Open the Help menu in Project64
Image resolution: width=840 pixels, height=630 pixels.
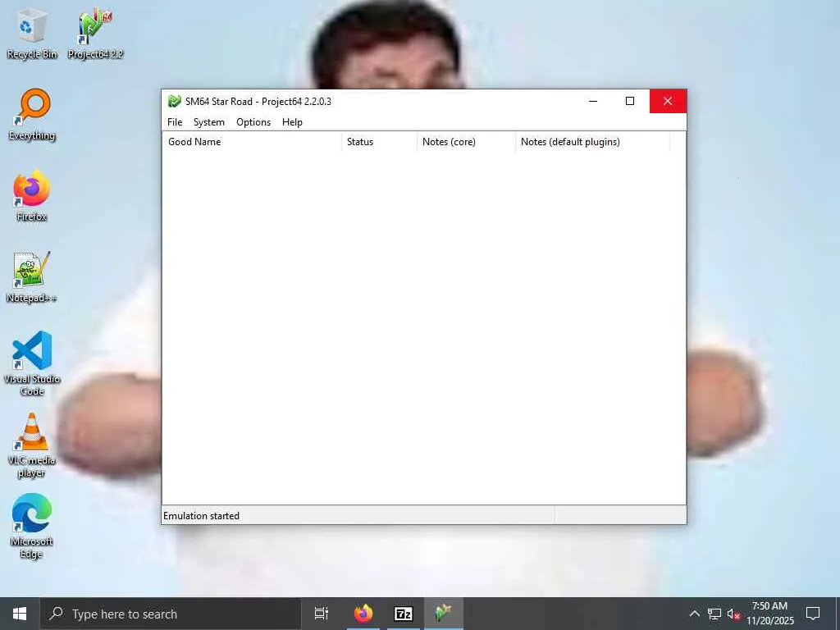click(x=292, y=122)
